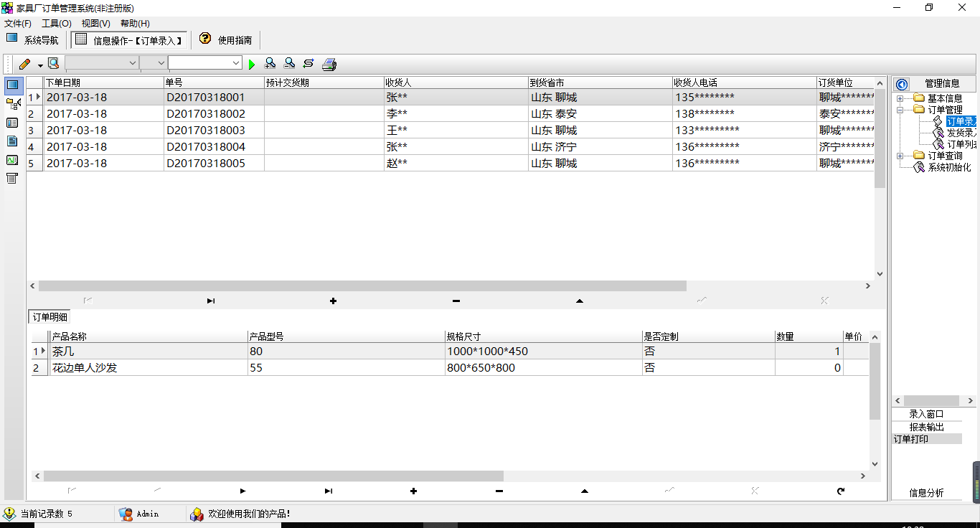Click the 茶几 product name cell
Viewport: 980px width, 528px height.
coord(149,352)
